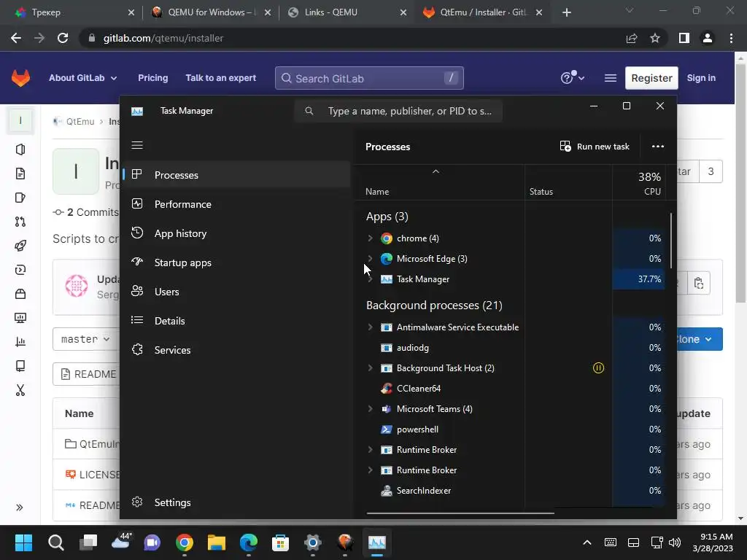The width and height of the screenshot is (747, 560).
Task: Click the Search GitLab field
Action: (x=369, y=78)
